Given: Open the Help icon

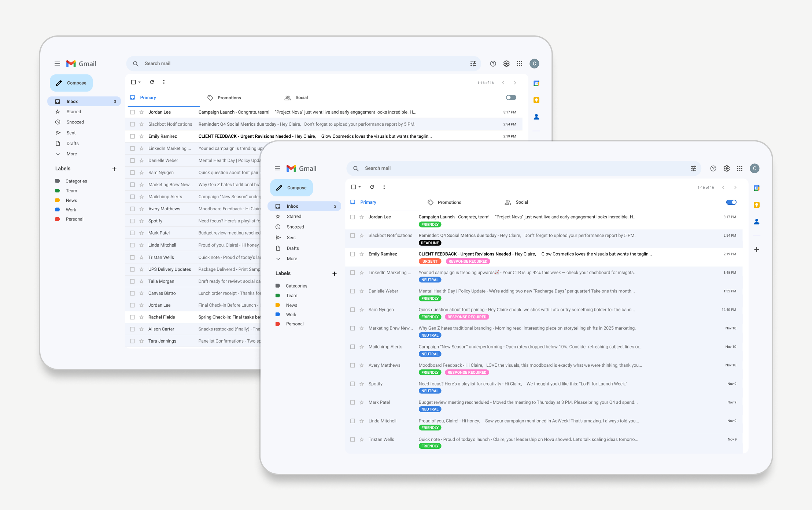Looking at the screenshot, I should click(713, 168).
